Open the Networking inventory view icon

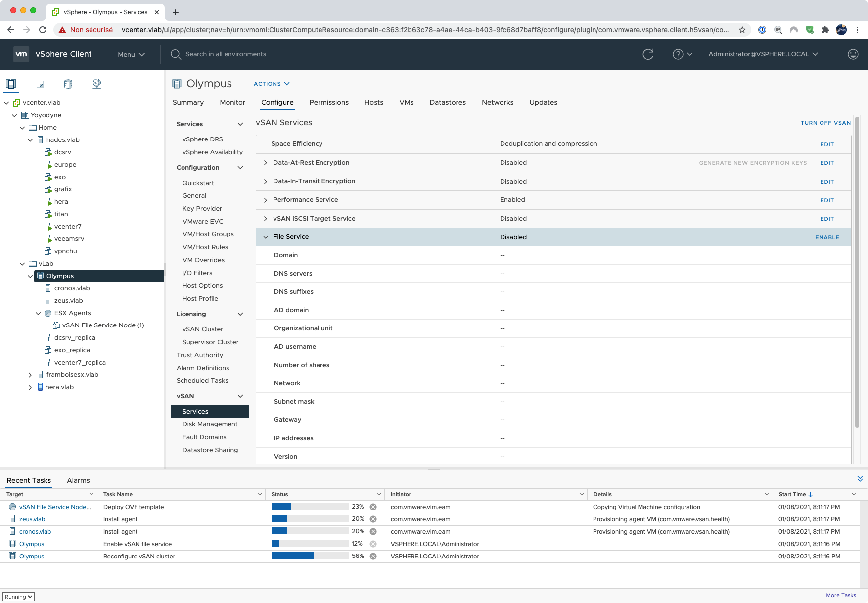[97, 84]
